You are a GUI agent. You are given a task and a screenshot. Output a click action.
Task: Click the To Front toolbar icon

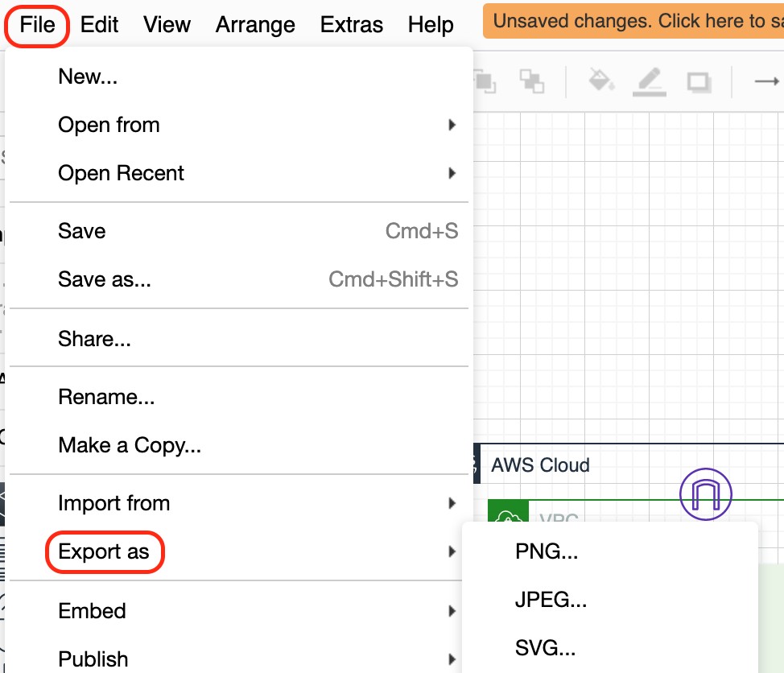(x=485, y=81)
